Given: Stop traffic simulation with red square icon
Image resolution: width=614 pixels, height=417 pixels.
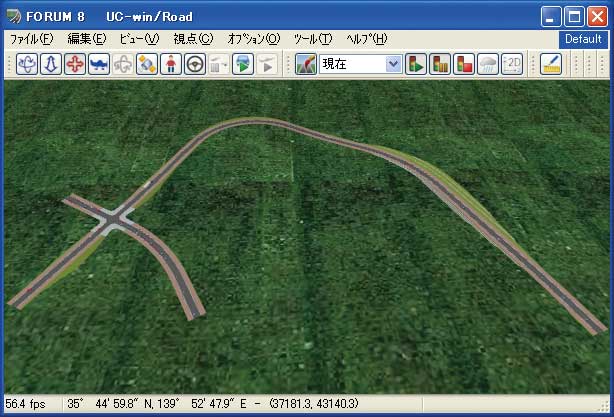Looking at the screenshot, I should (464, 64).
